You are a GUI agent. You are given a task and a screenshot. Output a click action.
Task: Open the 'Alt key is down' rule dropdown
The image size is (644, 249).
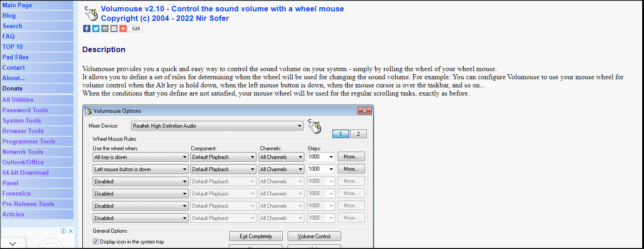pyautogui.click(x=140, y=157)
